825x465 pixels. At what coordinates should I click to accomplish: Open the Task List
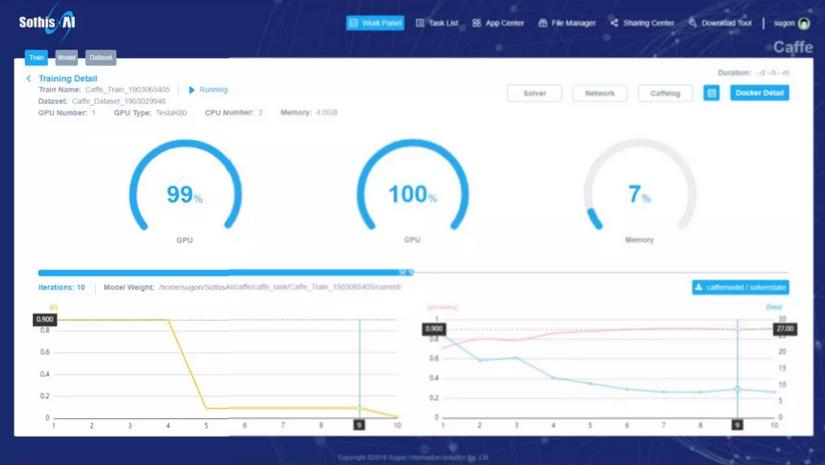[x=437, y=23]
